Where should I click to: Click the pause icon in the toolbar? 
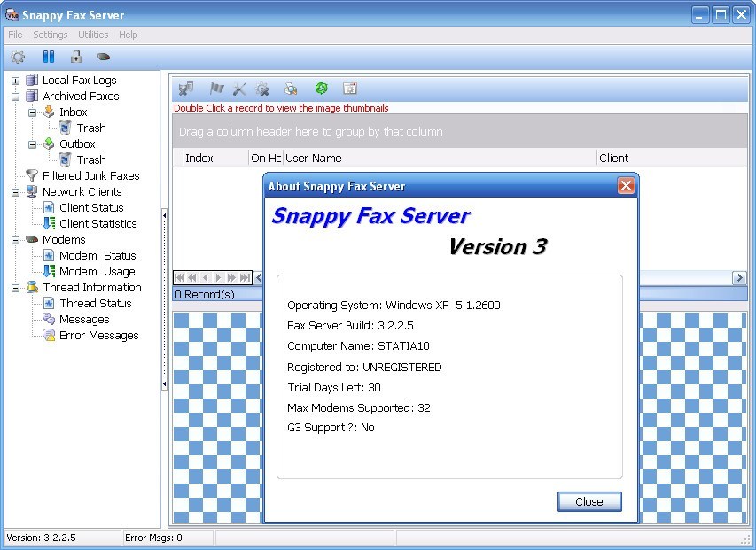click(49, 56)
